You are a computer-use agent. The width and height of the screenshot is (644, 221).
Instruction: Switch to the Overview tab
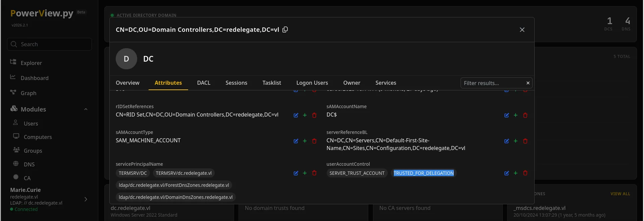(127, 83)
